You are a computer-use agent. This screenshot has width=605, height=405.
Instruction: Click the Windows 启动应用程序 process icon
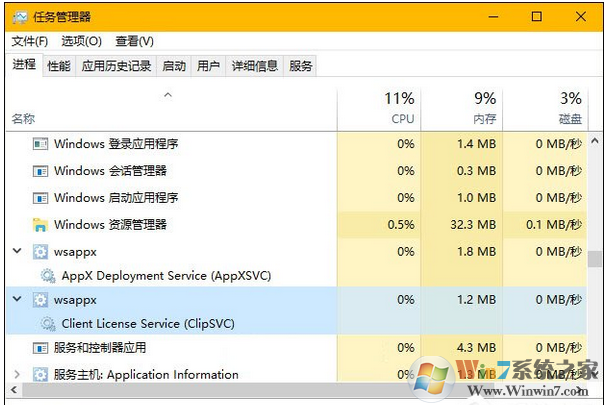pyautogui.click(x=41, y=198)
